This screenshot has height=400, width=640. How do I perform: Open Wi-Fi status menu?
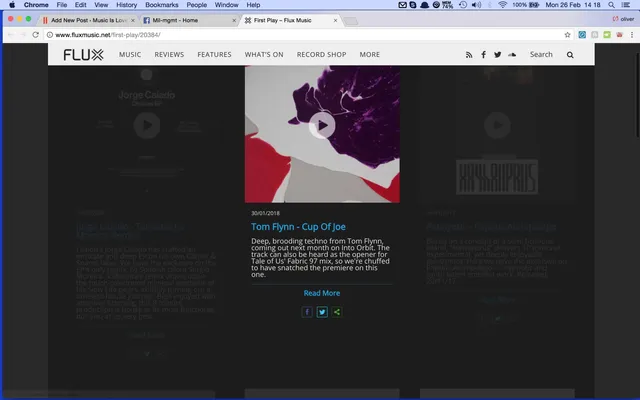pyautogui.click(x=502, y=5)
